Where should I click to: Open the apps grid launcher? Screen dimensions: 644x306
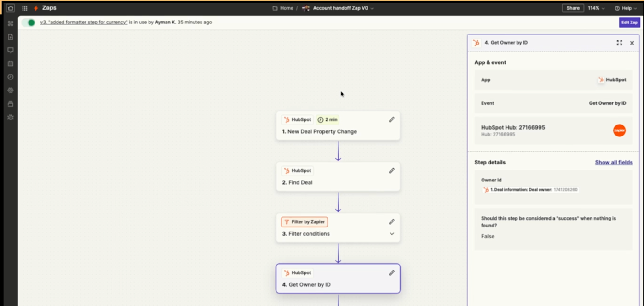click(x=24, y=8)
